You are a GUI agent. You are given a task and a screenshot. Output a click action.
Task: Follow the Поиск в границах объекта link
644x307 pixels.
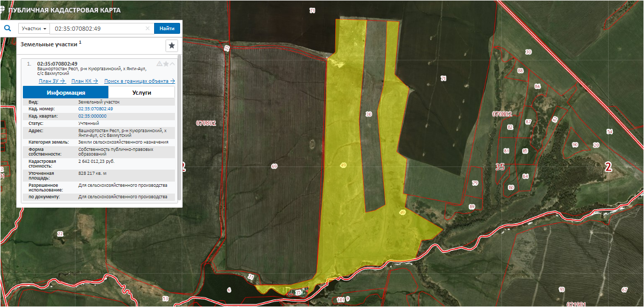click(x=139, y=81)
